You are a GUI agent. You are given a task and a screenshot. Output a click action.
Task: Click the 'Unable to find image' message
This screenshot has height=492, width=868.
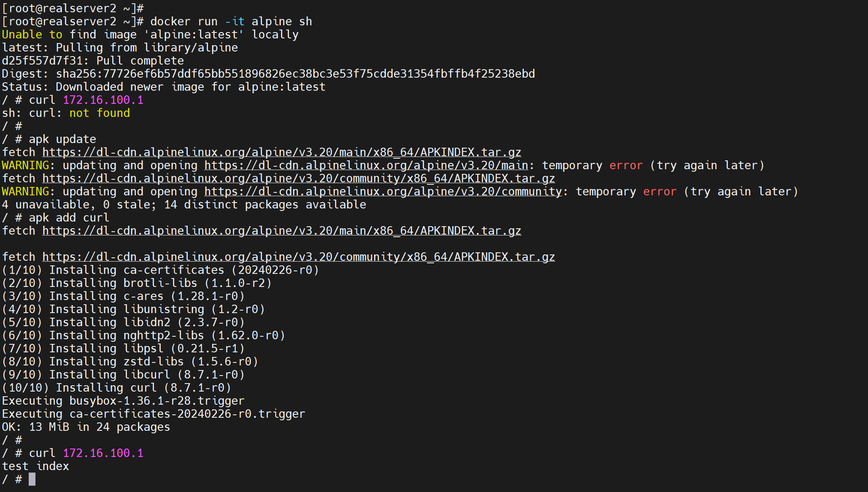(150, 35)
